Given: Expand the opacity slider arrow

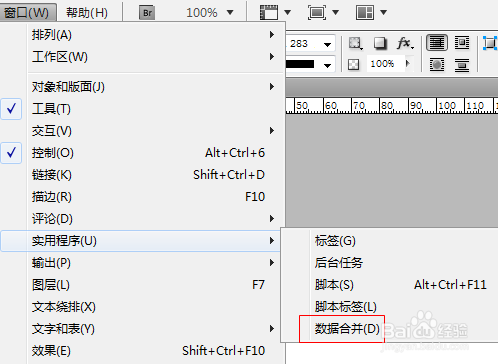Looking at the screenshot, I should (407, 63).
